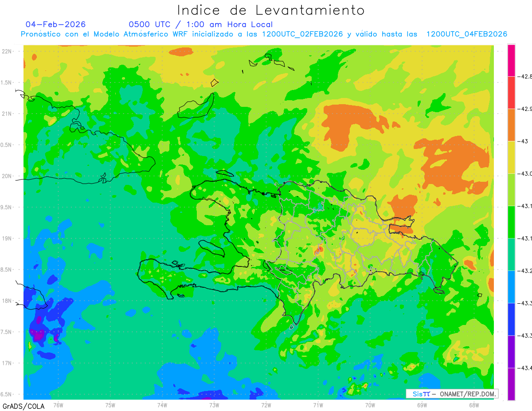The height and width of the screenshot is (411, 532).
Task: Click the '1200UTC_04FEB2026' valid-until time
Action: pyautogui.click(x=466, y=34)
